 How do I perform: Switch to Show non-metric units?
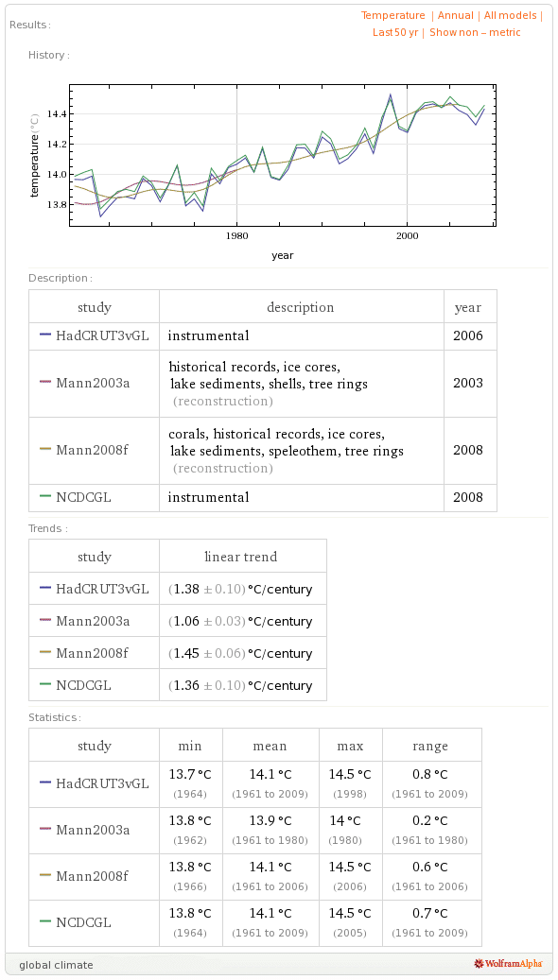click(x=475, y=32)
